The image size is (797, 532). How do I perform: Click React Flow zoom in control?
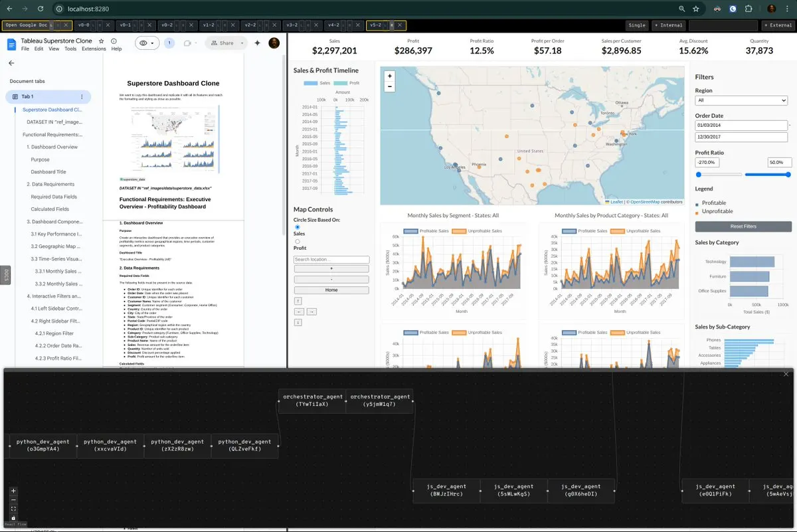coord(13,491)
